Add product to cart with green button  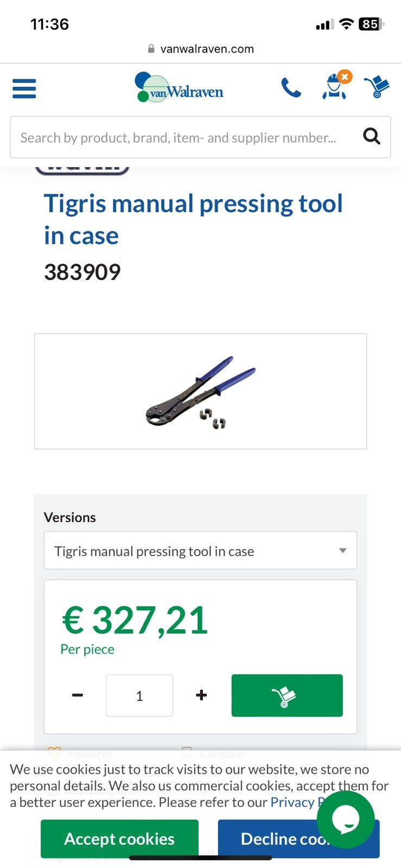287,695
